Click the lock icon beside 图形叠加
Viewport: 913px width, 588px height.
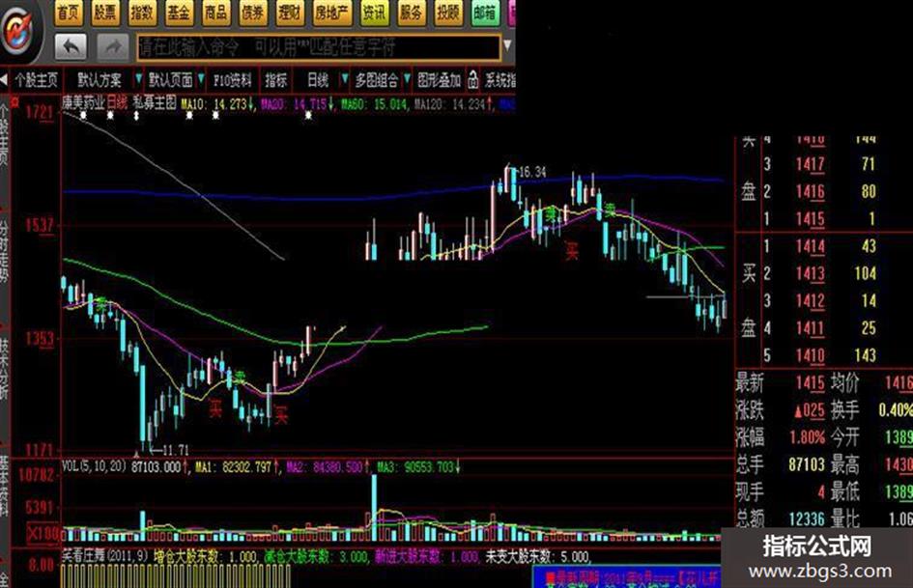tap(472, 80)
